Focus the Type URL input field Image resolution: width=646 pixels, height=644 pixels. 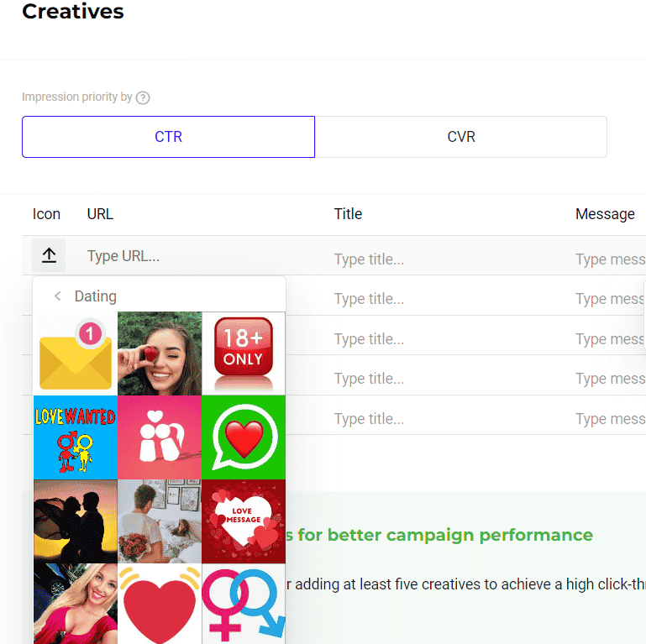coord(202,256)
